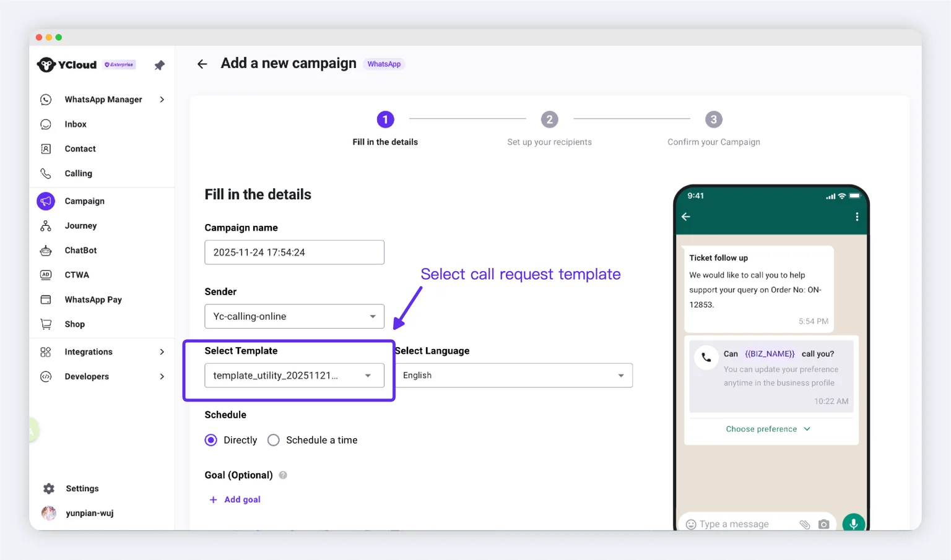Open the Inbox chat bubble icon
Screen dimensions: 951x560
[46, 124]
